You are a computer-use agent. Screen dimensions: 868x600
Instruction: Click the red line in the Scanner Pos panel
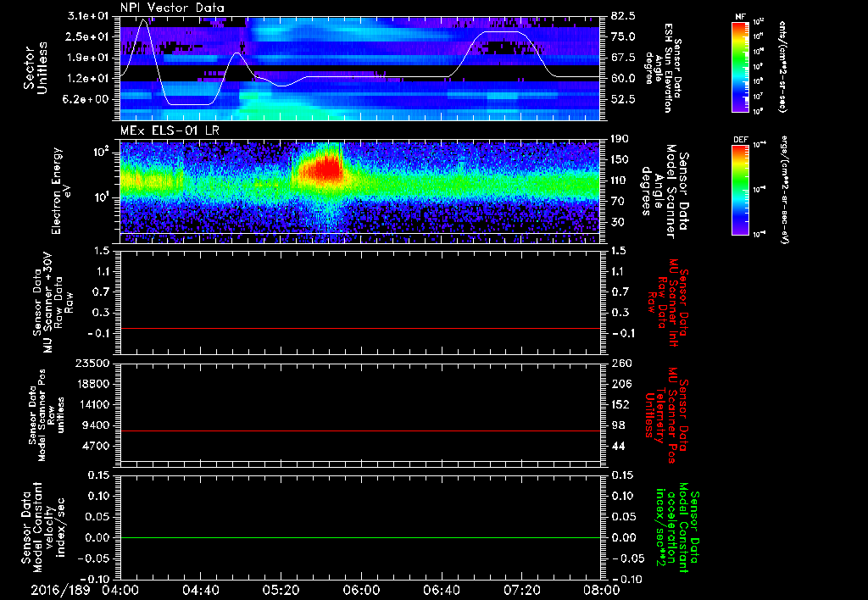(x=360, y=431)
